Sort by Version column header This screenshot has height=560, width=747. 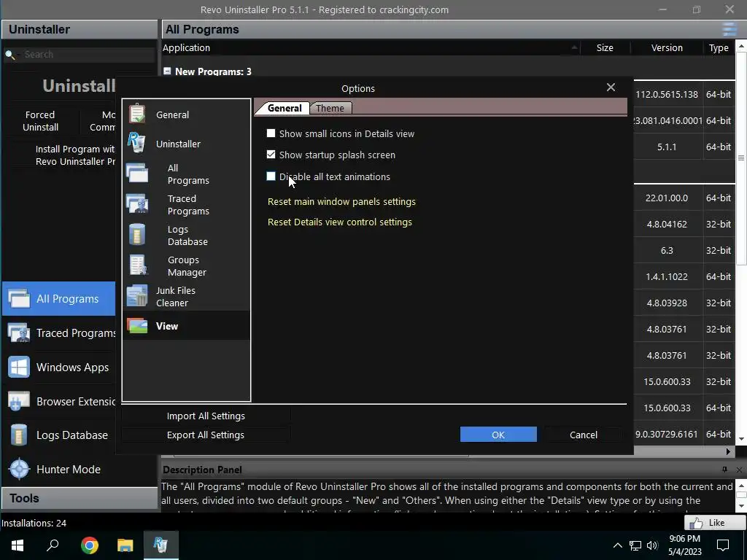(x=667, y=47)
